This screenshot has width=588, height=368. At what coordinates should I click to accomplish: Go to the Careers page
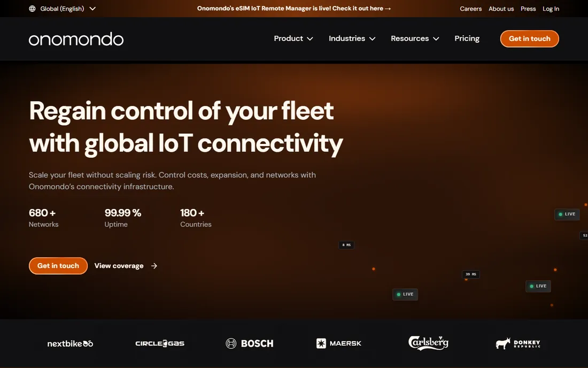(x=470, y=9)
